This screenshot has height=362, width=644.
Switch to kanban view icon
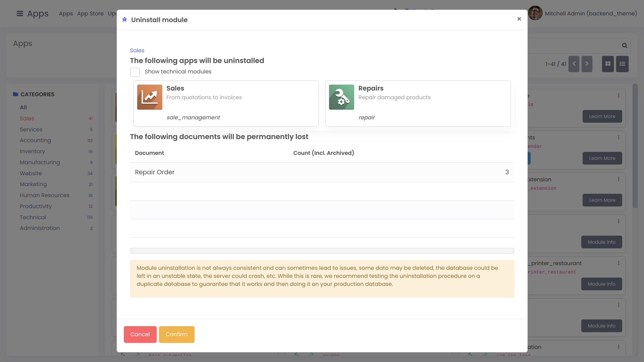coord(608,64)
